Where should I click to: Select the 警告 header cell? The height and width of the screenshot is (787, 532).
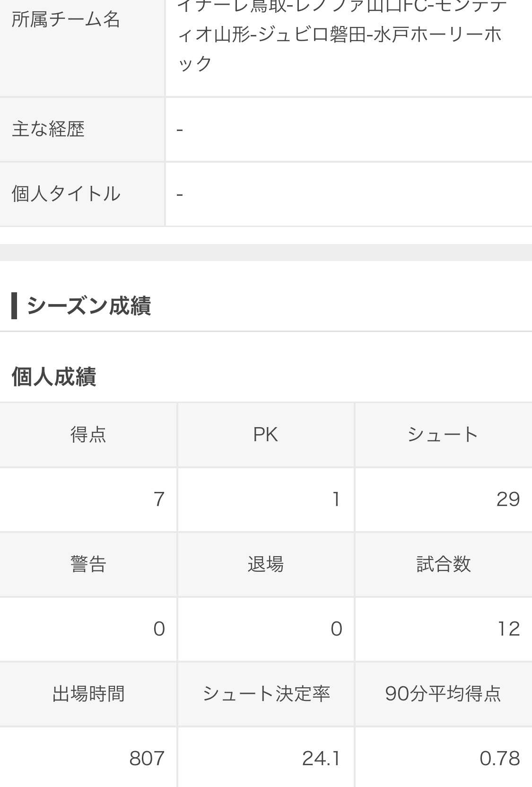(88, 564)
